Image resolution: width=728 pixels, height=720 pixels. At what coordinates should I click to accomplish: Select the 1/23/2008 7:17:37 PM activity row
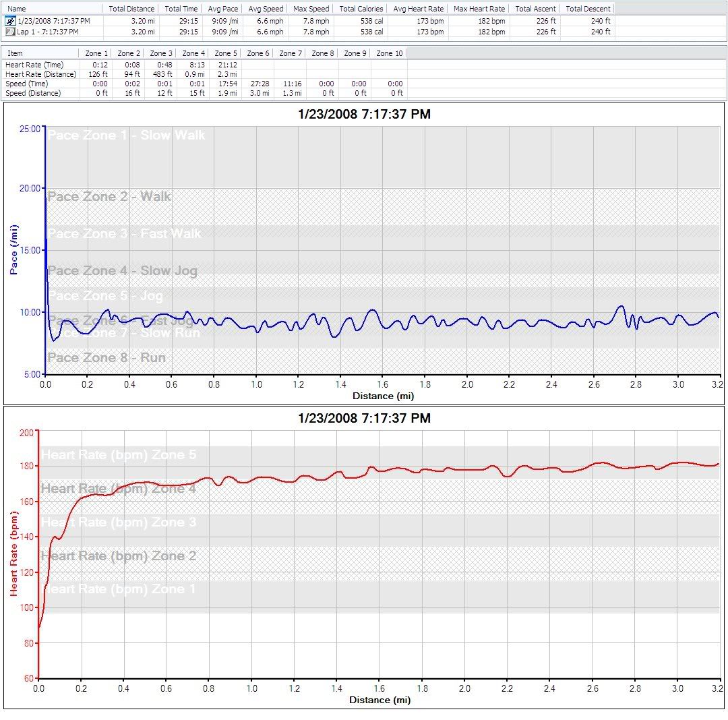(x=53, y=22)
